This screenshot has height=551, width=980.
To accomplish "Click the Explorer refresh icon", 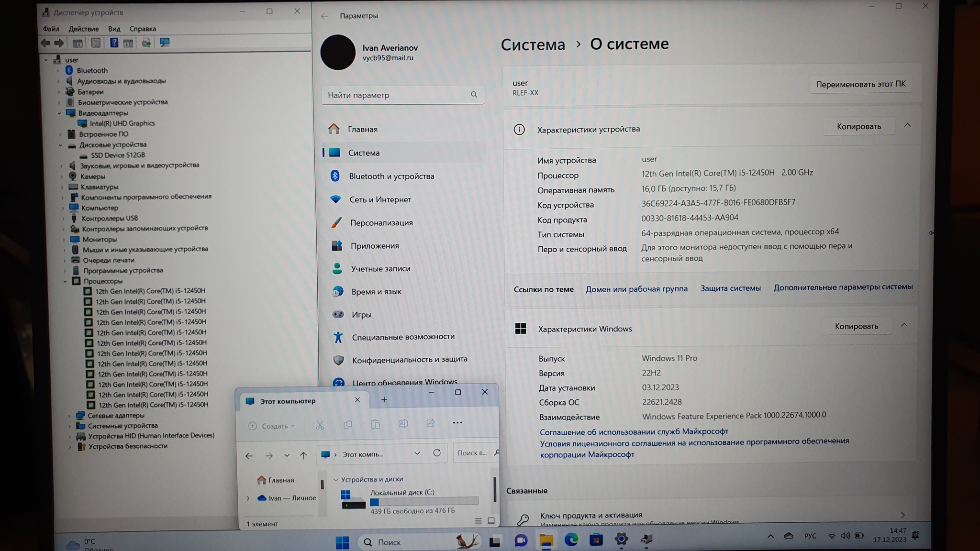I will pos(437,453).
